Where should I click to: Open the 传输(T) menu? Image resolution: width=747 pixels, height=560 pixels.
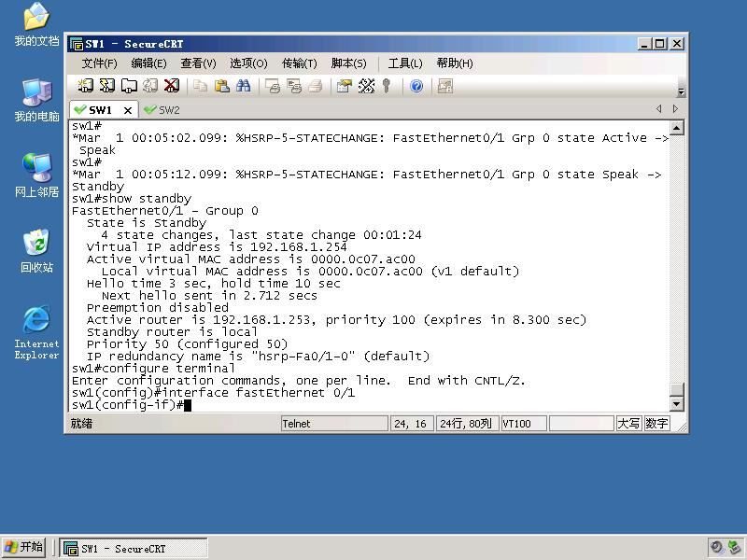[299, 63]
